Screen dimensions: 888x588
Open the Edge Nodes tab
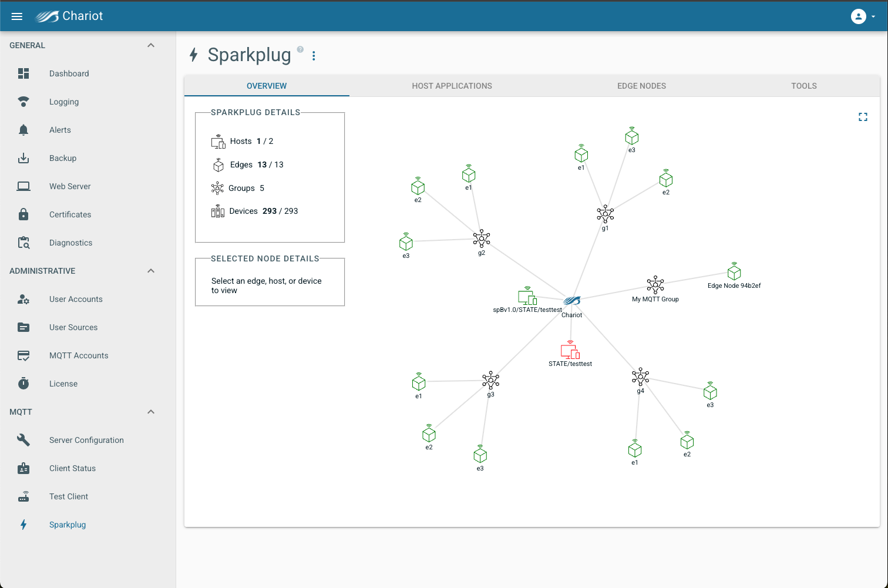coord(641,86)
